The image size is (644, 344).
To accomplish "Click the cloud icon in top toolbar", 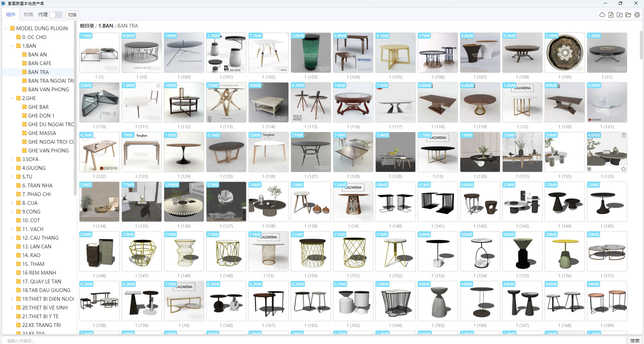I will pos(602,15).
